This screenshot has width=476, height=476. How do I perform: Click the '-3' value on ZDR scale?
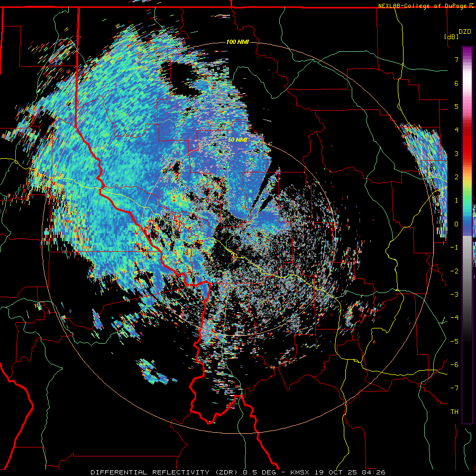pyautogui.click(x=454, y=295)
